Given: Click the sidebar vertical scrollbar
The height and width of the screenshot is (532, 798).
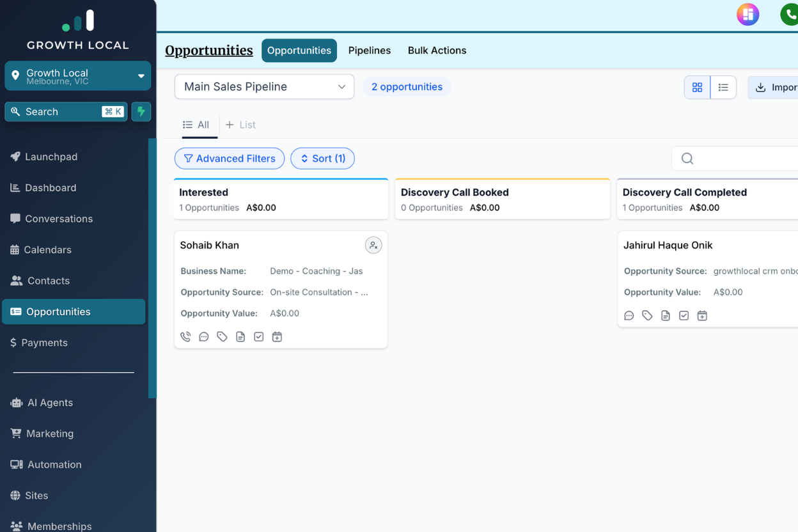Looking at the screenshot, I should (152, 269).
